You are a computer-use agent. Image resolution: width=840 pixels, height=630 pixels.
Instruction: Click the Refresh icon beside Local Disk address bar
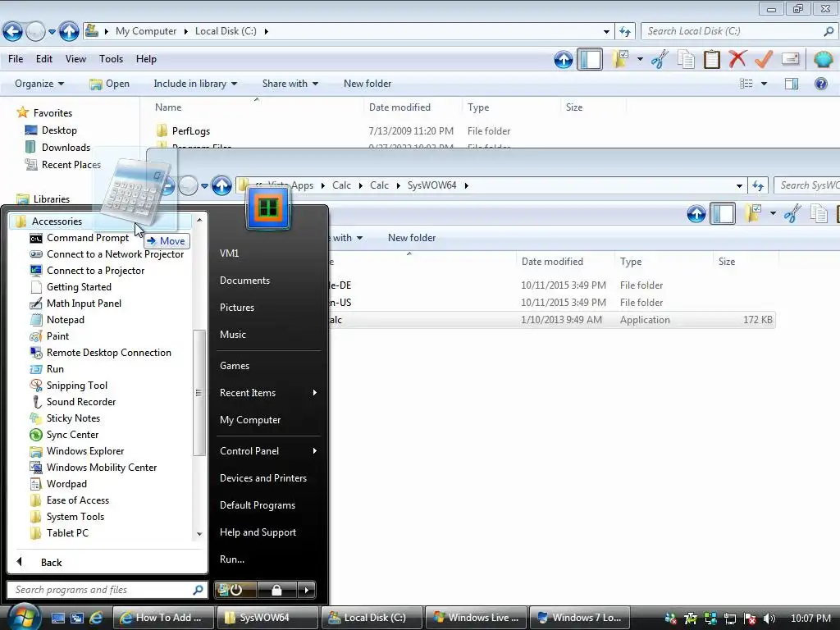click(x=624, y=32)
